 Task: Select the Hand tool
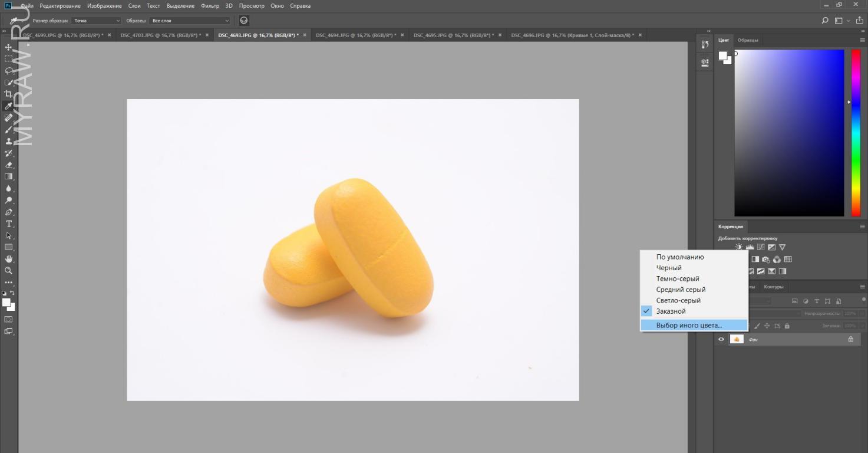coord(8,259)
